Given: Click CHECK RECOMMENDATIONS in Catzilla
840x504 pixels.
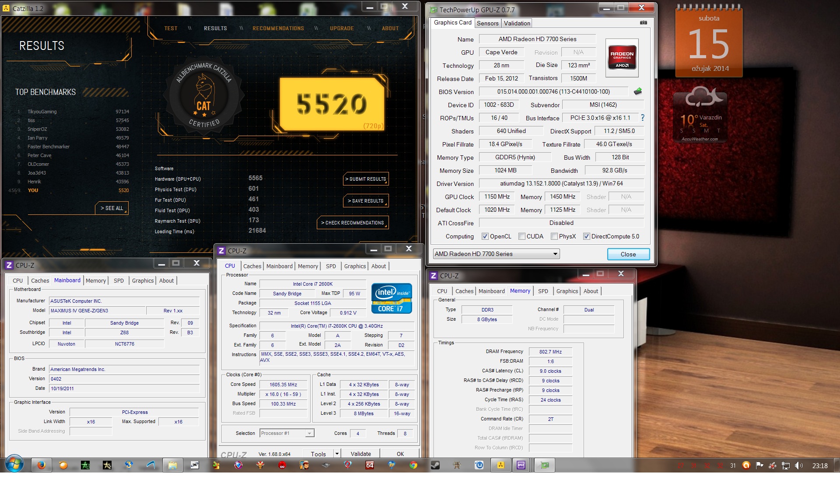Looking at the screenshot, I should (x=353, y=223).
